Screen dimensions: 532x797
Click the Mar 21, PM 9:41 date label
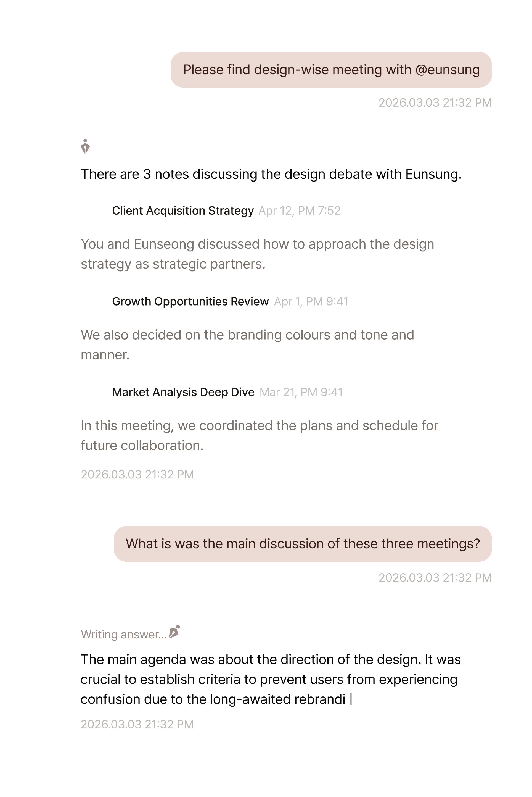coord(301,392)
